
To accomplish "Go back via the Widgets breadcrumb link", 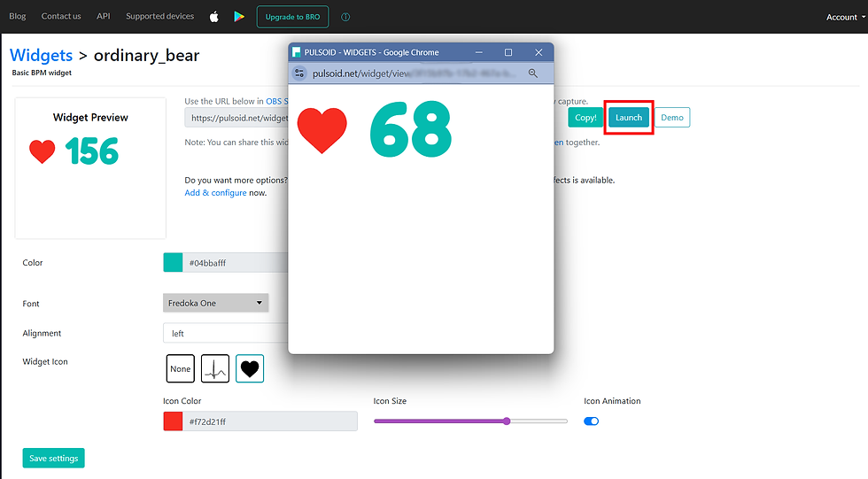I will (41, 55).
